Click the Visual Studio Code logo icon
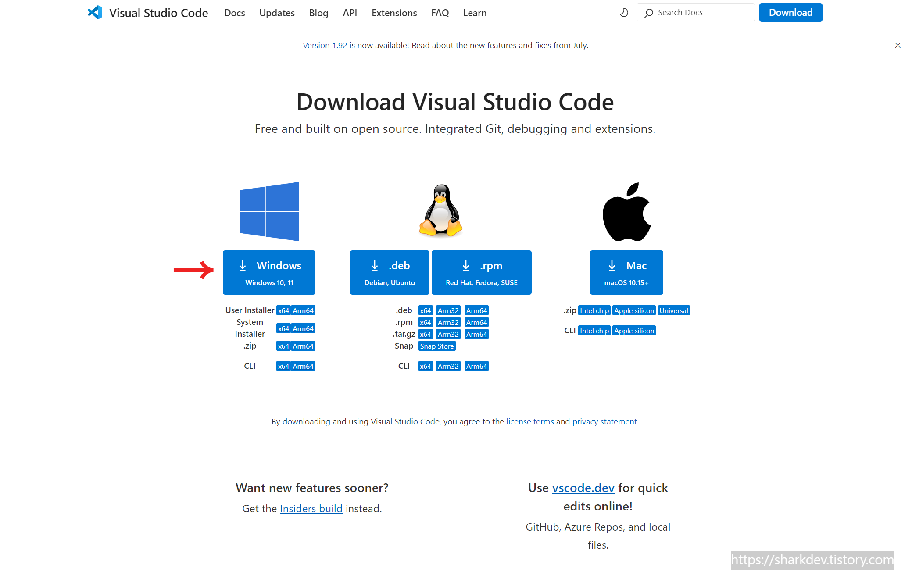This screenshot has height=588, width=912. pos(95,12)
